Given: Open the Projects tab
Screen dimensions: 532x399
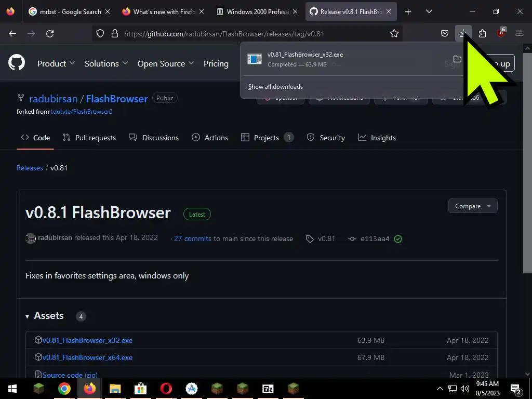Looking at the screenshot, I should point(267,138).
